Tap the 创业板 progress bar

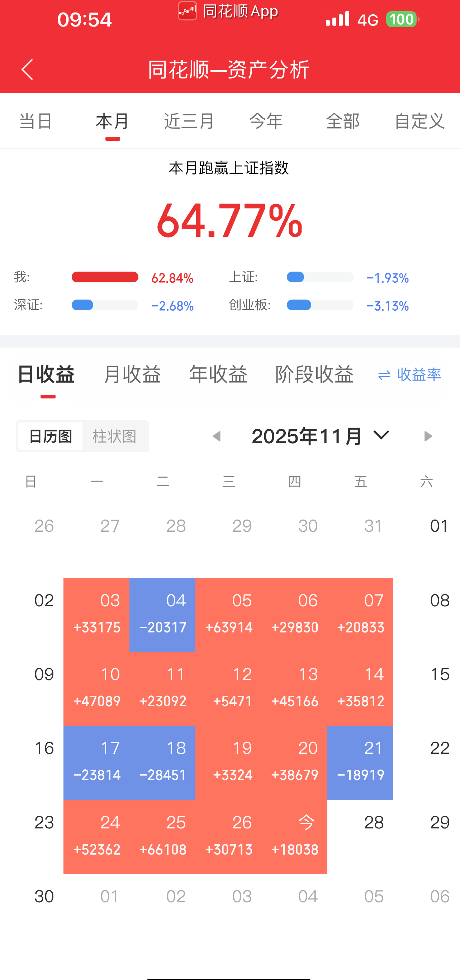point(320,305)
